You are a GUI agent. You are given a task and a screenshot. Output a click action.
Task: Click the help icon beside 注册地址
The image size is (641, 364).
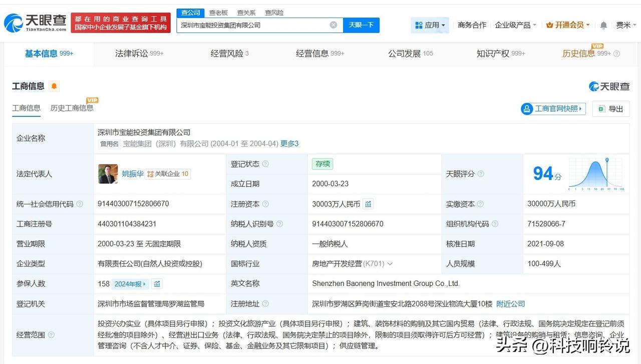coord(265,304)
